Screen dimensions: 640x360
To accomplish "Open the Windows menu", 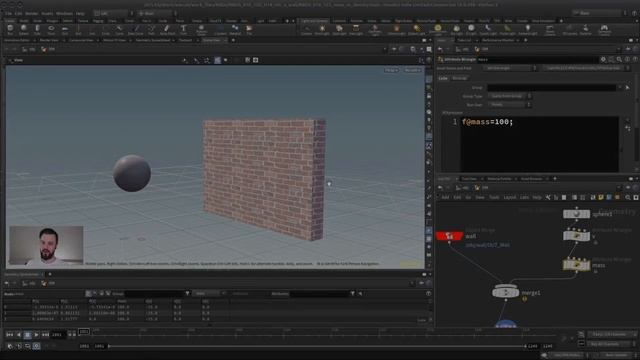I will (64, 13).
